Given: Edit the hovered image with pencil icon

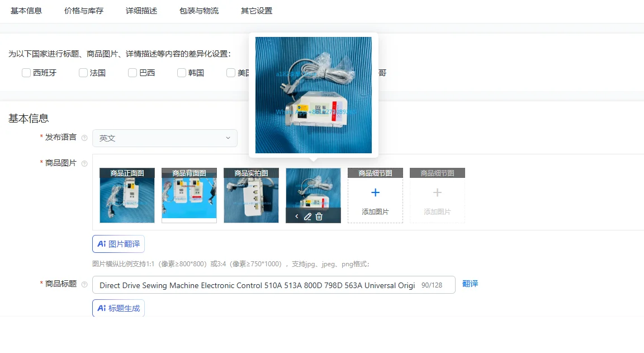Looking at the screenshot, I should pyautogui.click(x=307, y=216).
